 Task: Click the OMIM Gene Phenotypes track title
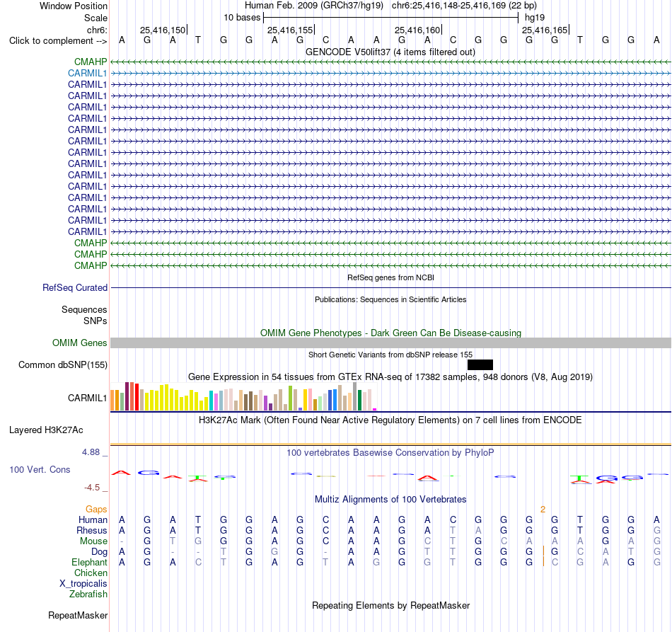pyautogui.click(x=390, y=333)
